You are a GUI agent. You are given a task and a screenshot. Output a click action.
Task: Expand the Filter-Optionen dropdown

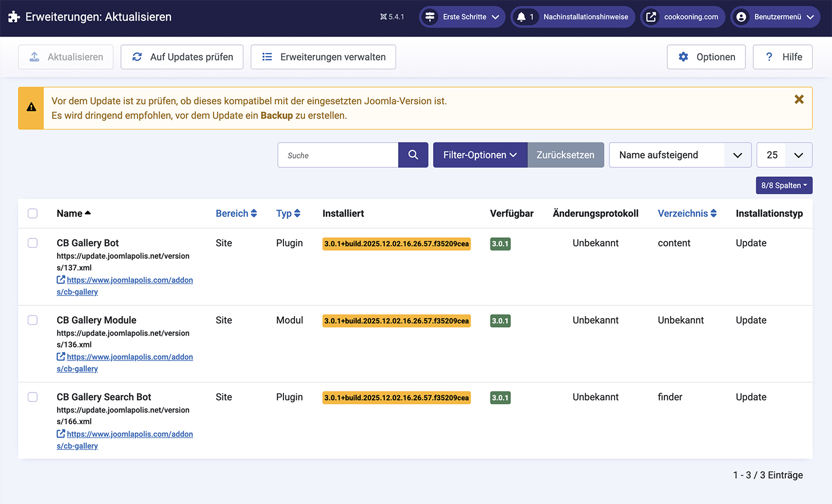point(480,155)
